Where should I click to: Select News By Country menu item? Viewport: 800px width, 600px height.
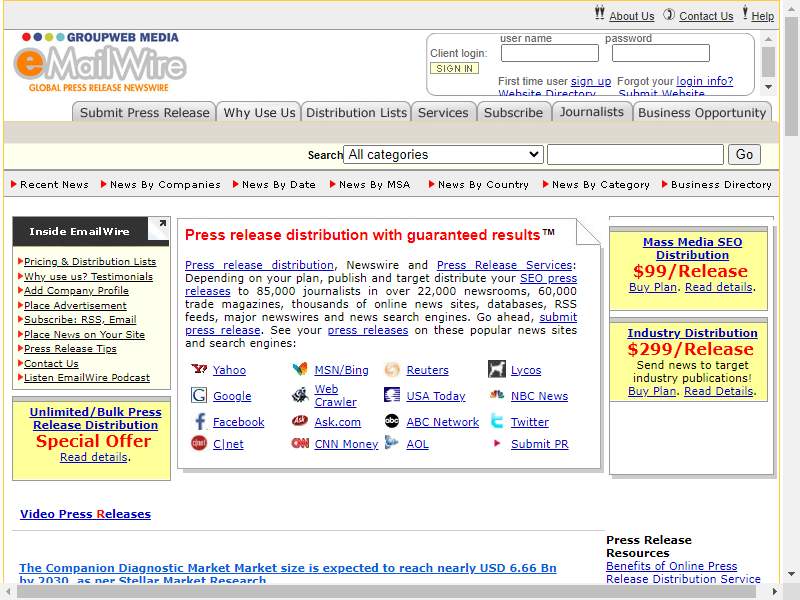click(483, 185)
